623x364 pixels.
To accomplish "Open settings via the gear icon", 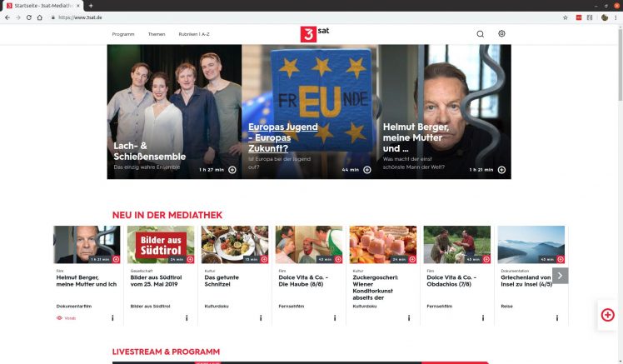I will (502, 34).
